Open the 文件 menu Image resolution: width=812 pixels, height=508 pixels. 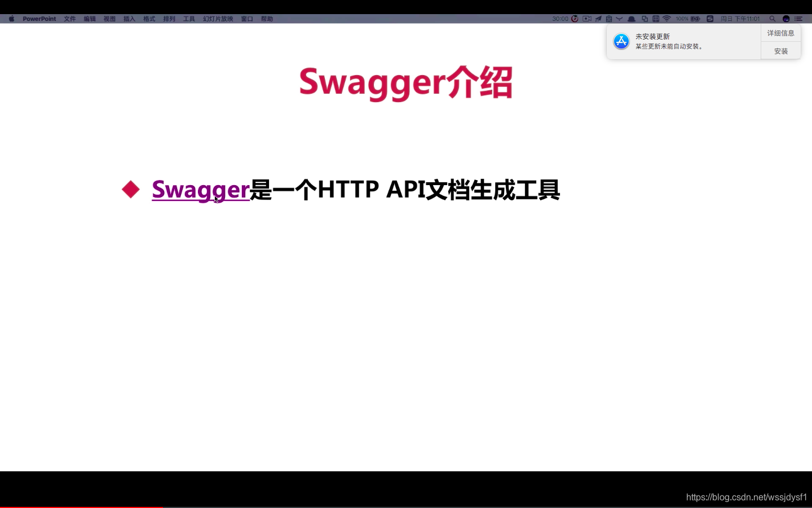click(70, 19)
